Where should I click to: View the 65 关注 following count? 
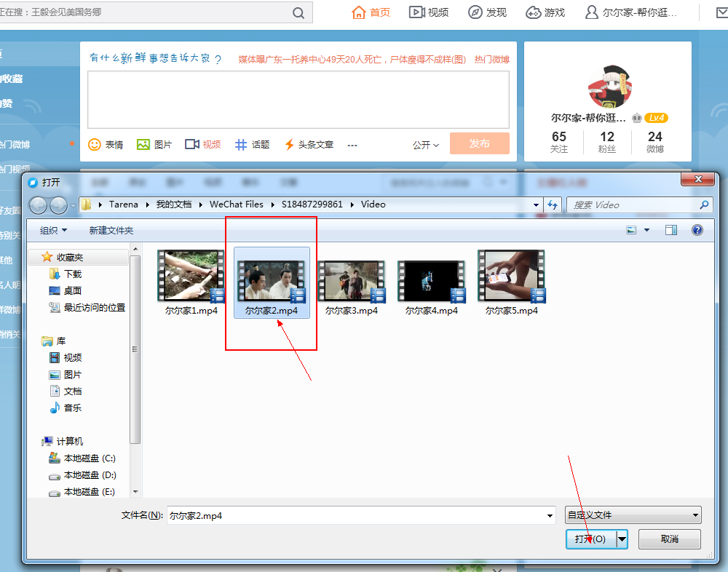pyautogui.click(x=559, y=142)
